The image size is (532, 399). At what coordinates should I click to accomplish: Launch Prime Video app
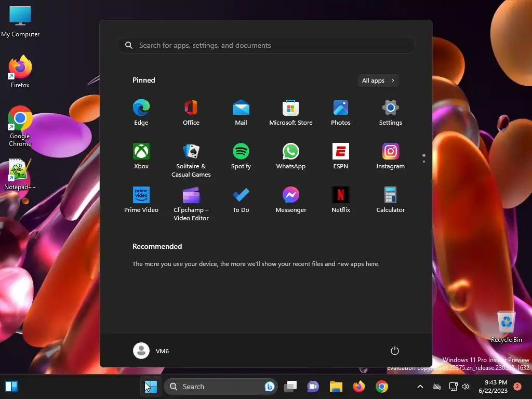[141, 200]
